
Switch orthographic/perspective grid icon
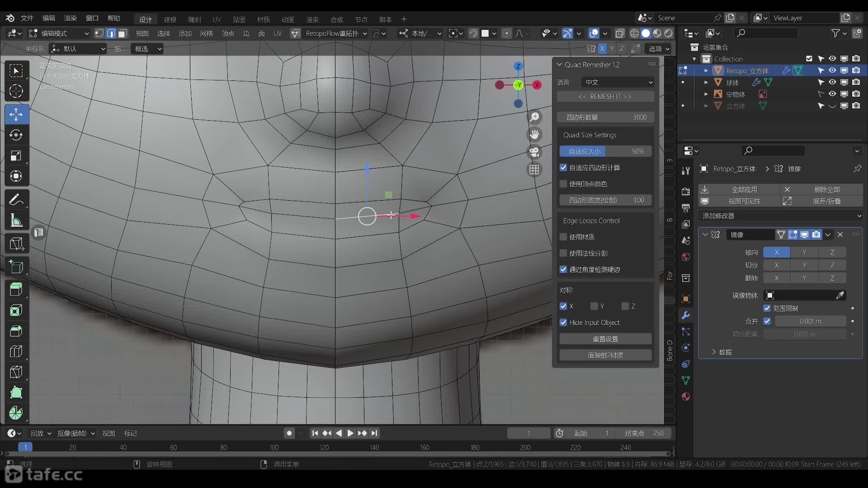pyautogui.click(x=534, y=169)
